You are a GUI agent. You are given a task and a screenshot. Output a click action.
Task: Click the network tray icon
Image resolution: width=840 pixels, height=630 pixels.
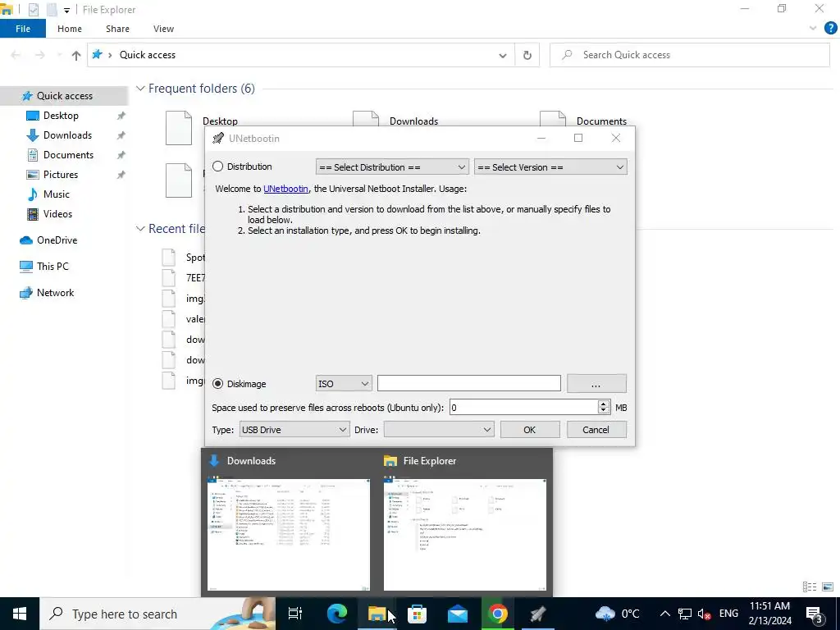coord(685,614)
